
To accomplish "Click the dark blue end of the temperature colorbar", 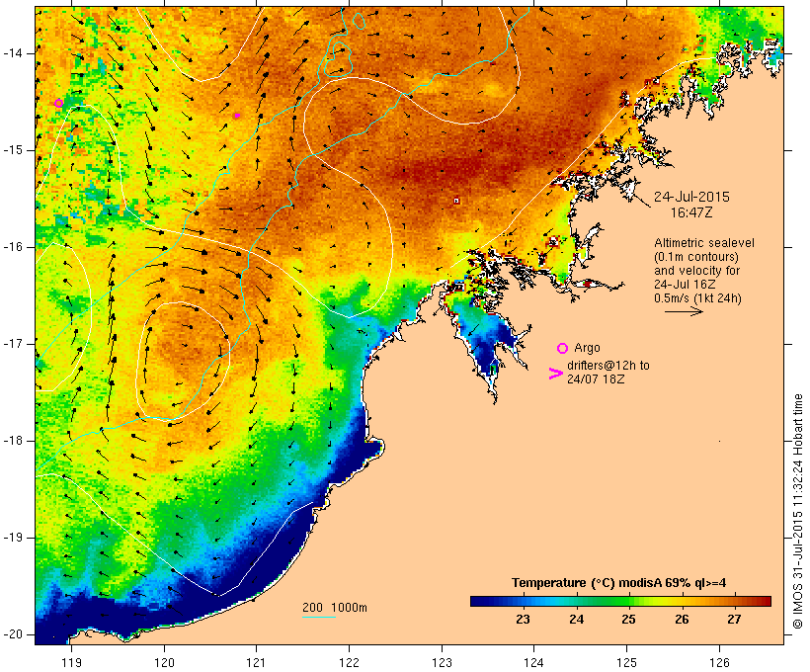I will click(478, 601).
